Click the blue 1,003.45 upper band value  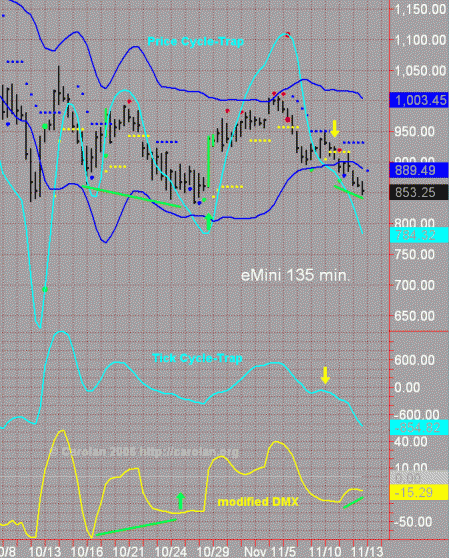click(x=419, y=100)
